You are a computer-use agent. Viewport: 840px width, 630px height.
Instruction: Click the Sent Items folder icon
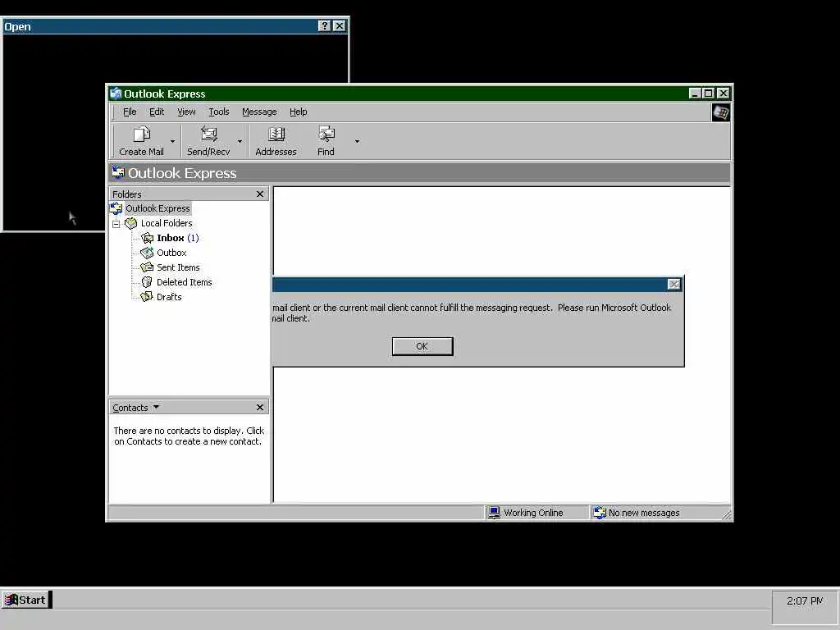coord(147,267)
